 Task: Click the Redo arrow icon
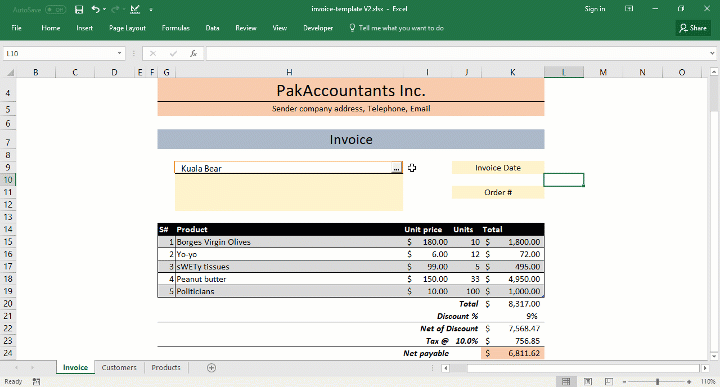[115, 9]
